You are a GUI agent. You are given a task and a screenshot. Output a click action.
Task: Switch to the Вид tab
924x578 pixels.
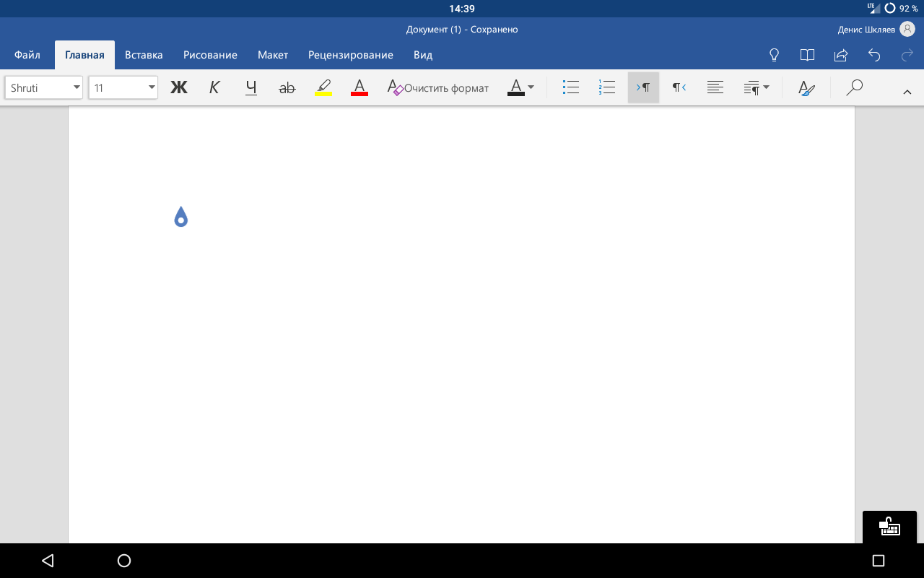point(423,55)
